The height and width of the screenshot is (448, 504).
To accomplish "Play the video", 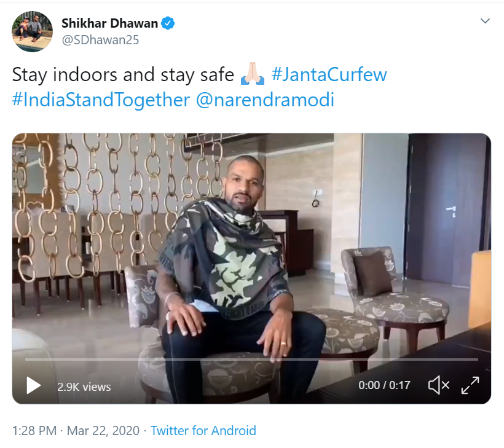I will [x=33, y=385].
